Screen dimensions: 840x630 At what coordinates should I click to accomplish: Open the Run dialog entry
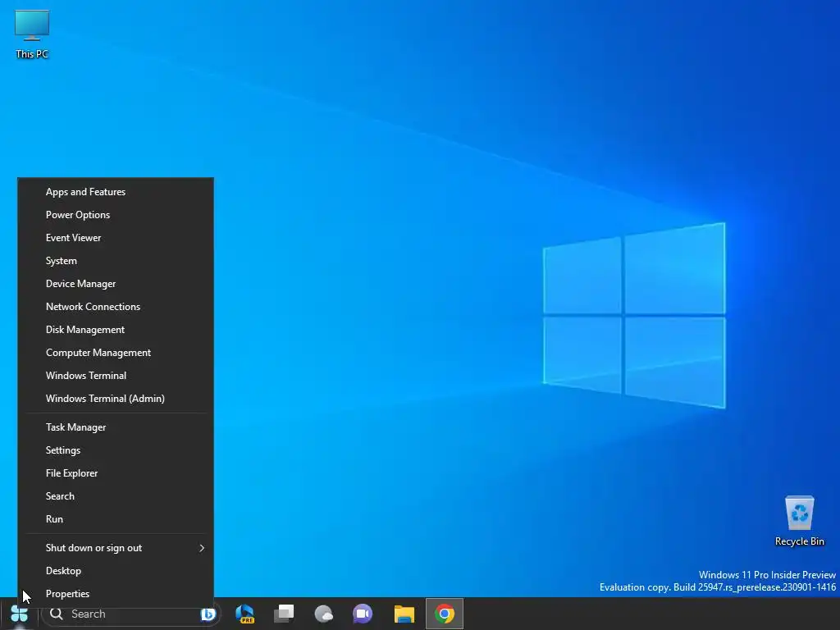click(x=116, y=519)
